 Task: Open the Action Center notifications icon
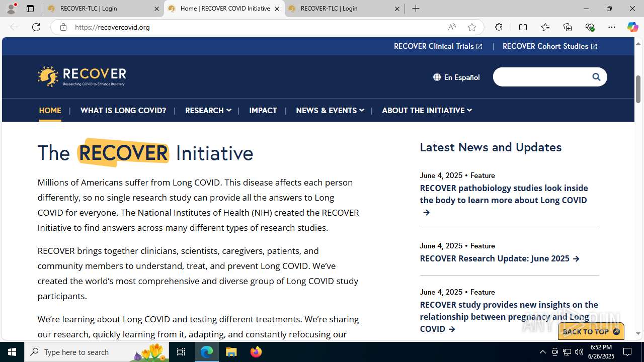pyautogui.click(x=627, y=352)
